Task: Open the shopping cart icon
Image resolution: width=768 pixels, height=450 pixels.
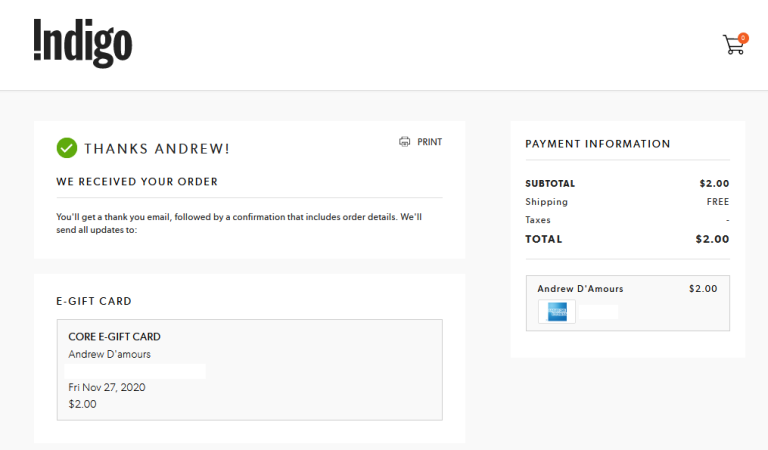Action: click(x=734, y=45)
